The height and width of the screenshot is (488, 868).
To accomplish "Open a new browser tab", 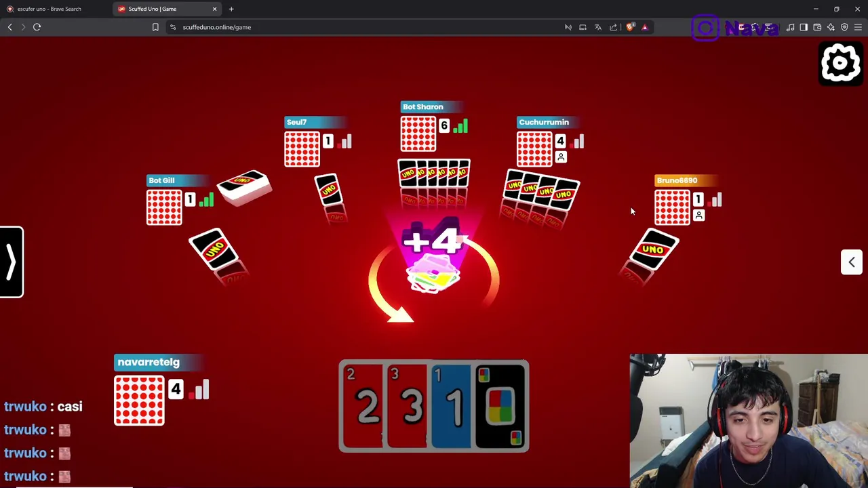I will point(231,9).
